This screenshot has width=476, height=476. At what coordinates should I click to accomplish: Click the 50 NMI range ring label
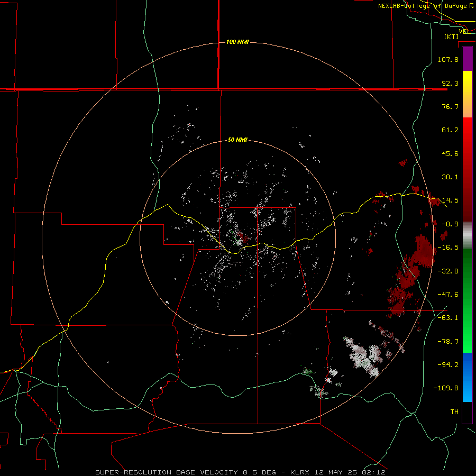[237, 140]
